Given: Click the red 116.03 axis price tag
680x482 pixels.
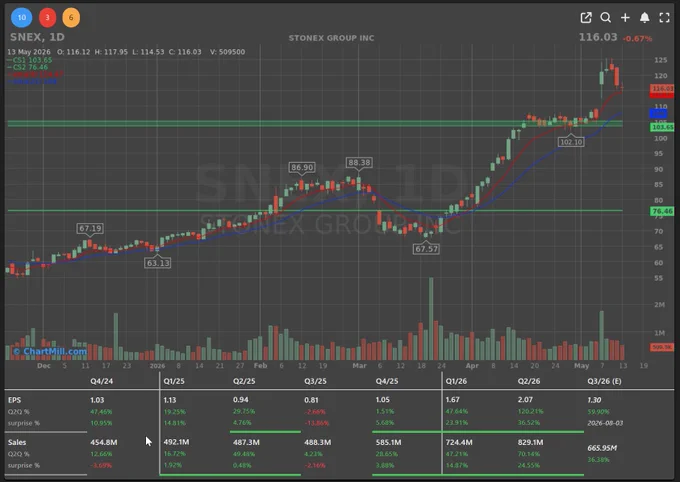Looking at the screenshot, I should tap(662, 89).
